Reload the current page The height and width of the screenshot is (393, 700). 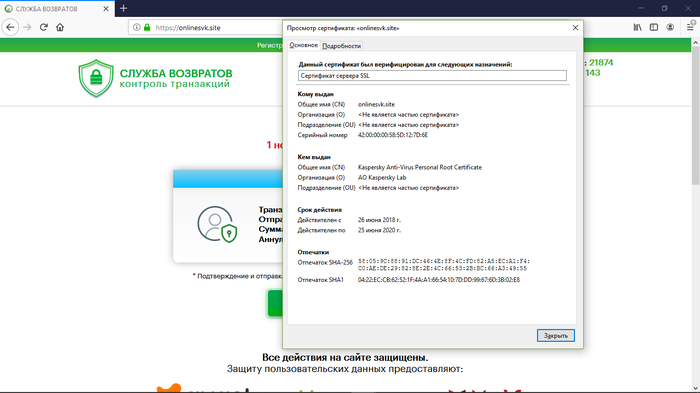click(43, 27)
